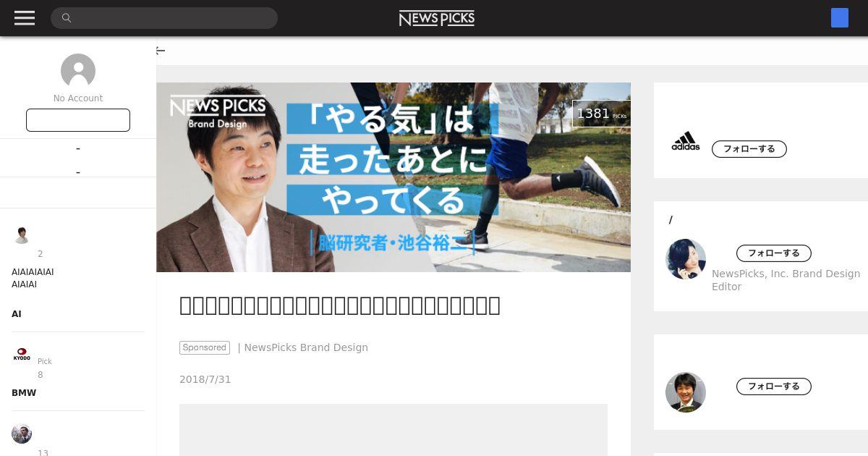Image resolution: width=868 pixels, height=456 pixels.
Task: Follow the NewsPicks Brand Design Editor
Action: 774,253
